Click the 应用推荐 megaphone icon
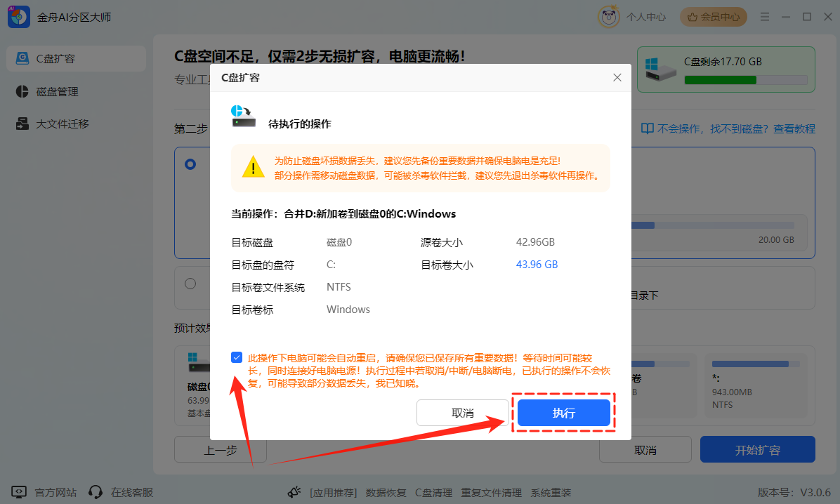The height and width of the screenshot is (504, 840). (295, 492)
